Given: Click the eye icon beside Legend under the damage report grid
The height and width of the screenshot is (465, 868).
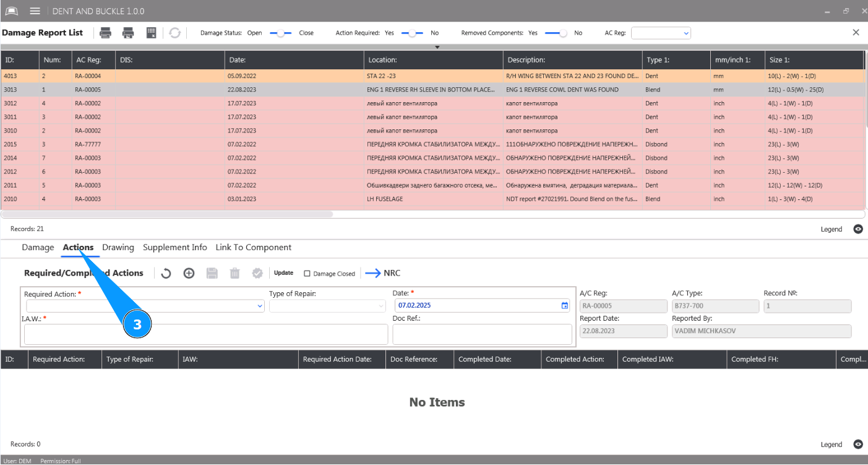Looking at the screenshot, I should point(858,229).
